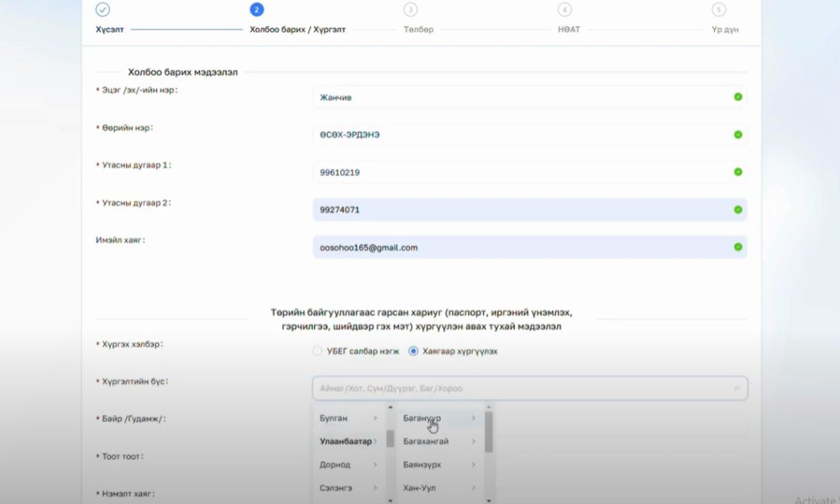Click green check in email field
The height and width of the screenshot is (504, 840).
pyautogui.click(x=738, y=247)
